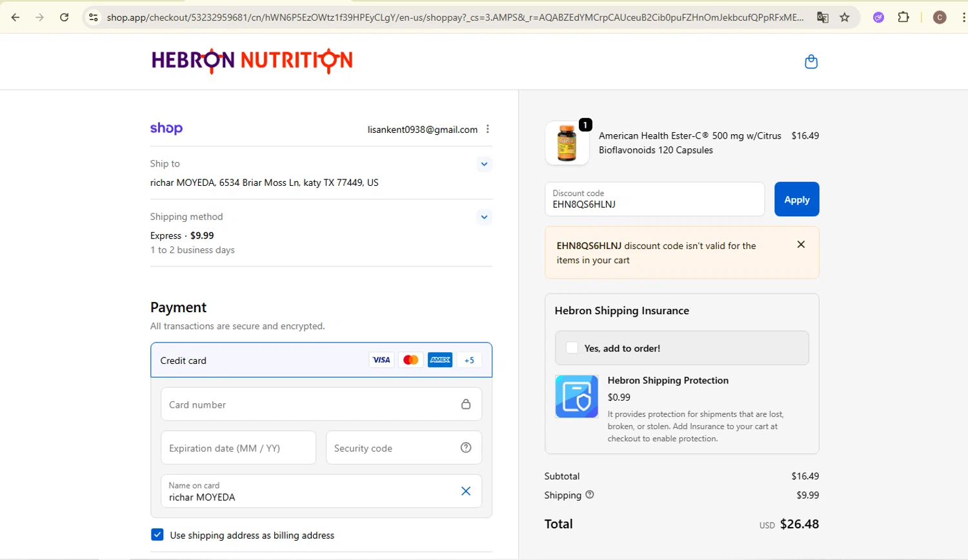Image resolution: width=968 pixels, height=560 pixels.
Task: Click the American Express logo
Action: (x=440, y=360)
